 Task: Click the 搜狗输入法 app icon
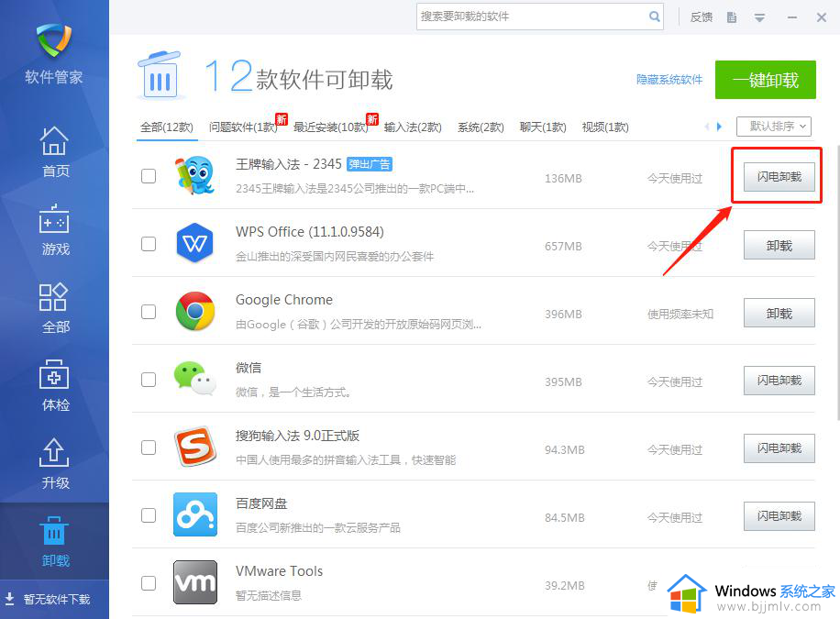tap(195, 447)
